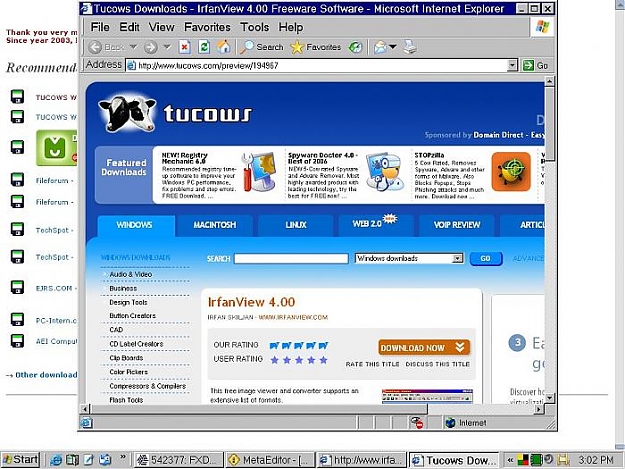Expand the Windows downloads category dropdown
The image size is (625, 469).
(x=458, y=259)
